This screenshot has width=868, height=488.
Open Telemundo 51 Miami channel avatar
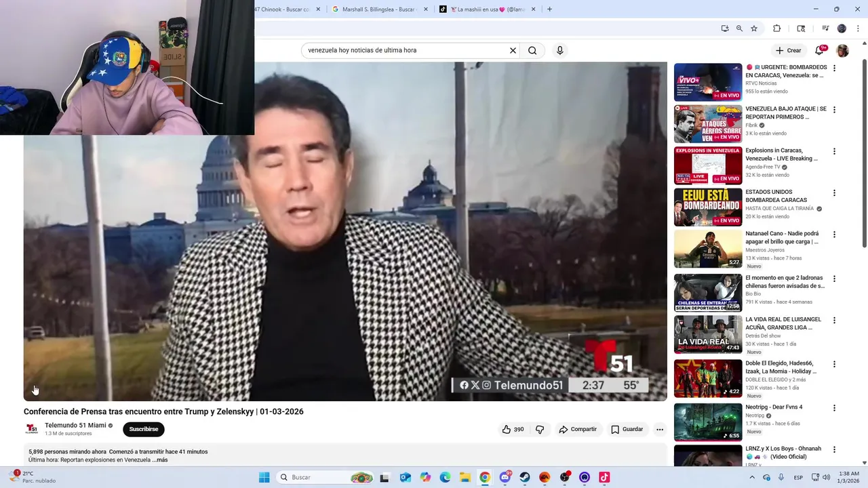point(31,428)
